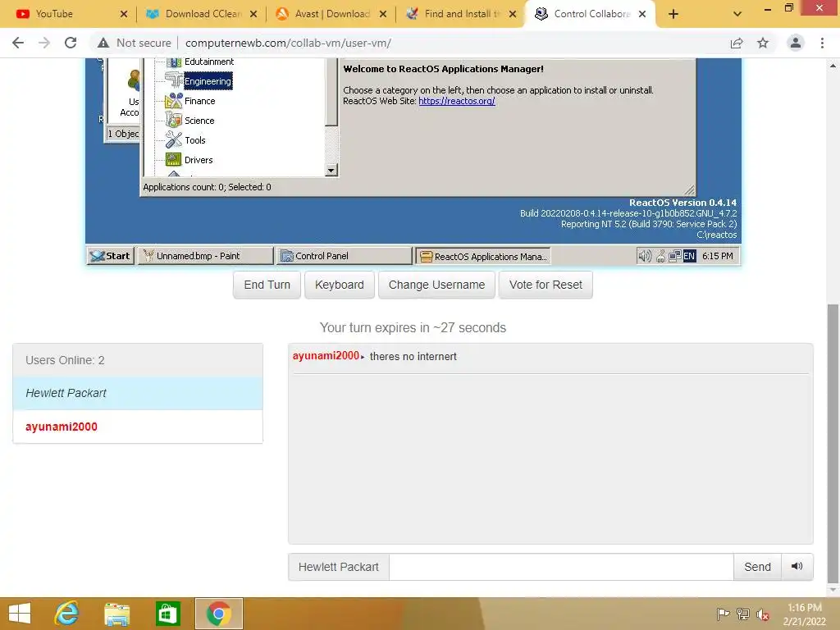The width and height of the screenshot is (840, 630).
Task: Click the ReactOS tray volume icon
Action: (645, 256)
